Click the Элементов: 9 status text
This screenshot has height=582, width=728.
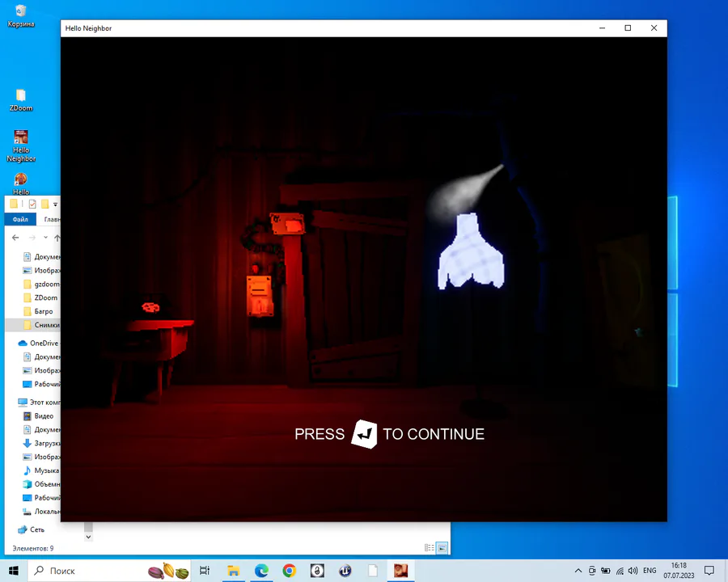[x=33, y=548]
